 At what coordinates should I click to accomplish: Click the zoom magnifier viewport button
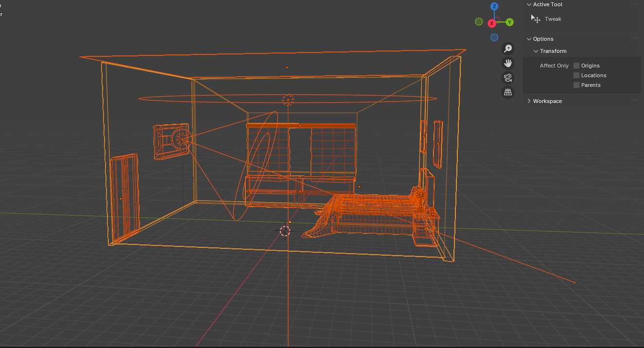coord(508,49)
